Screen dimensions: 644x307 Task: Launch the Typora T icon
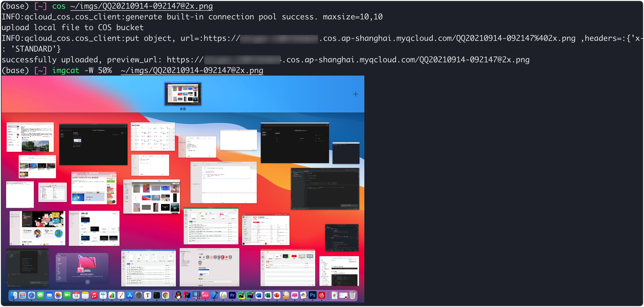click(x=147, y=296)
